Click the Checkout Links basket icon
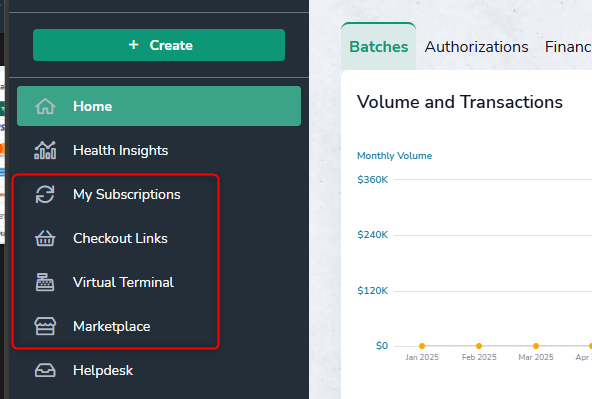 (x=45, y=239)
